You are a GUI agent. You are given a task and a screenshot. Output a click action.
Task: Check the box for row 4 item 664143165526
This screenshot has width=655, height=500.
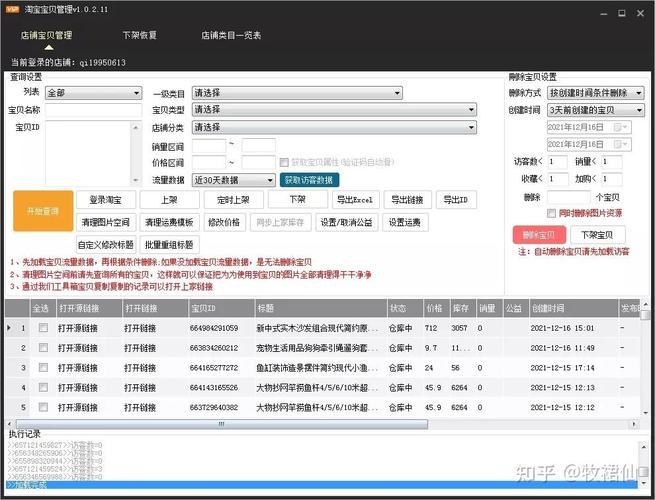(43, 387)
